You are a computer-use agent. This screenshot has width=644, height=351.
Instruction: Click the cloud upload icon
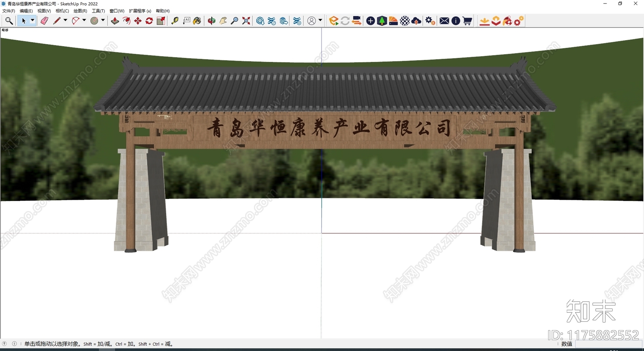click(416, 21)
